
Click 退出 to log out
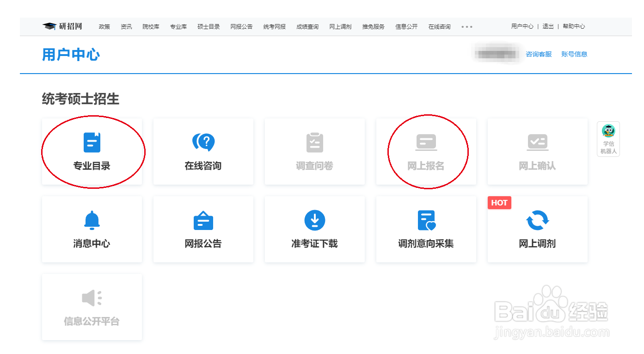click(x=547, y=26)
